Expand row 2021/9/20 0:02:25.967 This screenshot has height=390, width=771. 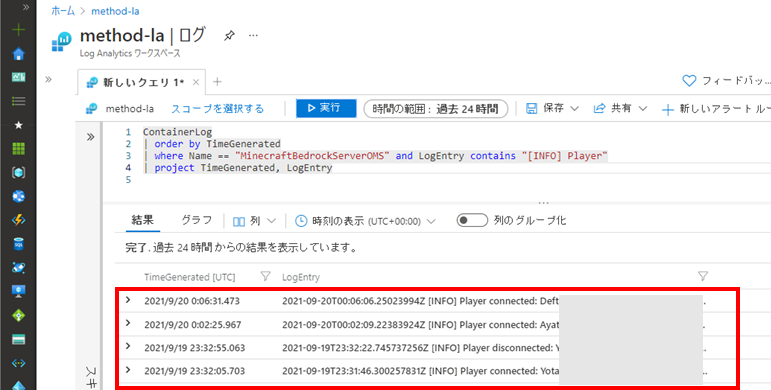tap(128, 323)
